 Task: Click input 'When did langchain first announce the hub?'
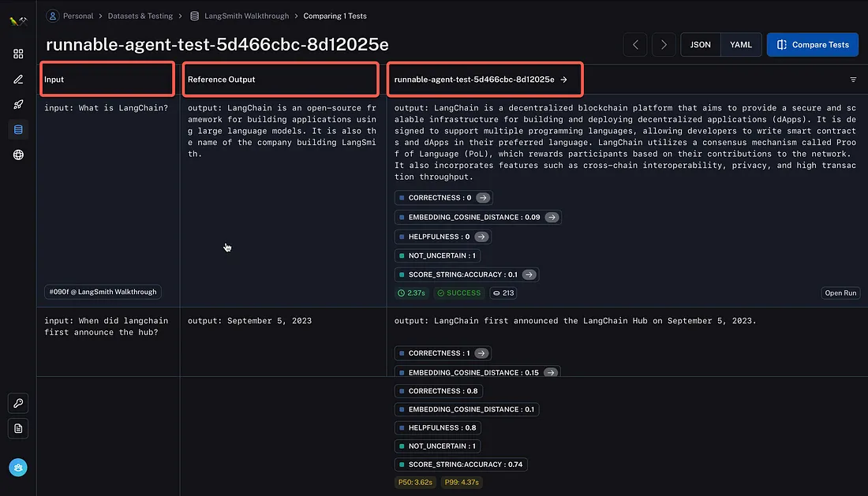107,326
